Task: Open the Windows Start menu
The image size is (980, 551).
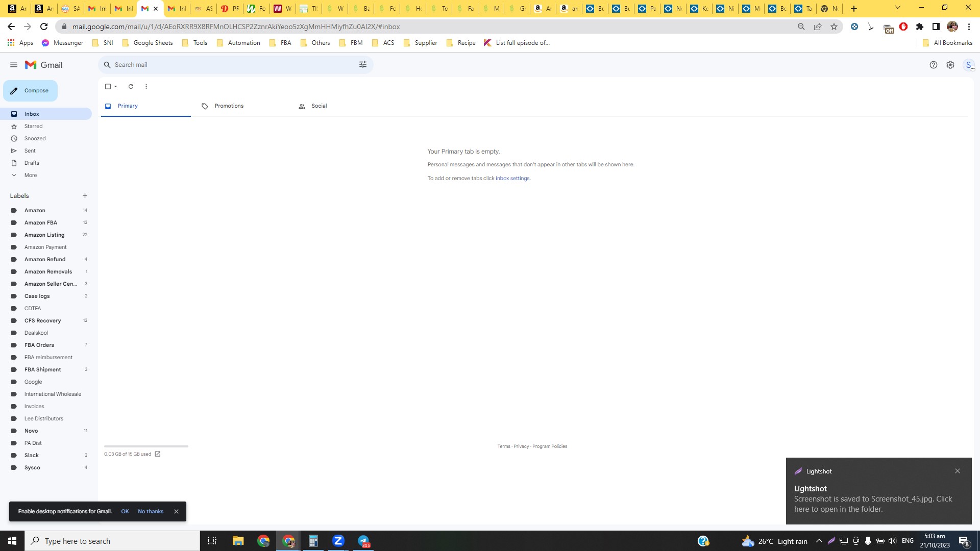Action: click(x=12, y=541)
